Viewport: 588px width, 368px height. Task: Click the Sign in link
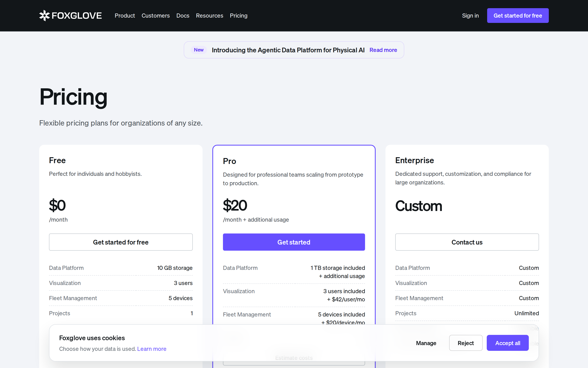pos(470,16)
